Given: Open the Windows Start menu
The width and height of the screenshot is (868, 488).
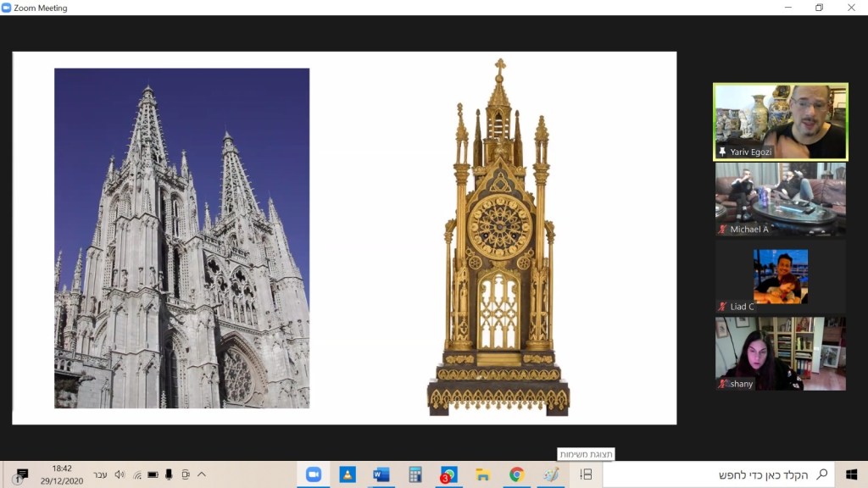Looking at the screenshot, I should 851,474.
